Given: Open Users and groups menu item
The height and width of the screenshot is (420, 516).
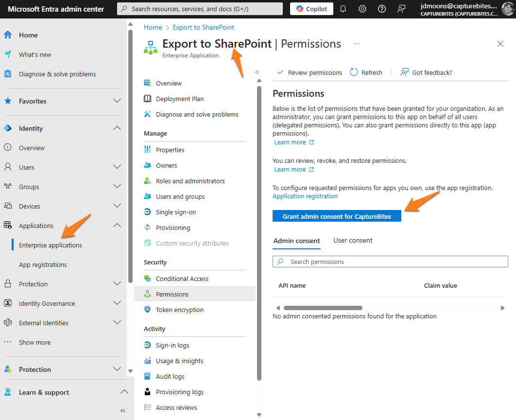Looking at the screenshot, I should (180, 196).
